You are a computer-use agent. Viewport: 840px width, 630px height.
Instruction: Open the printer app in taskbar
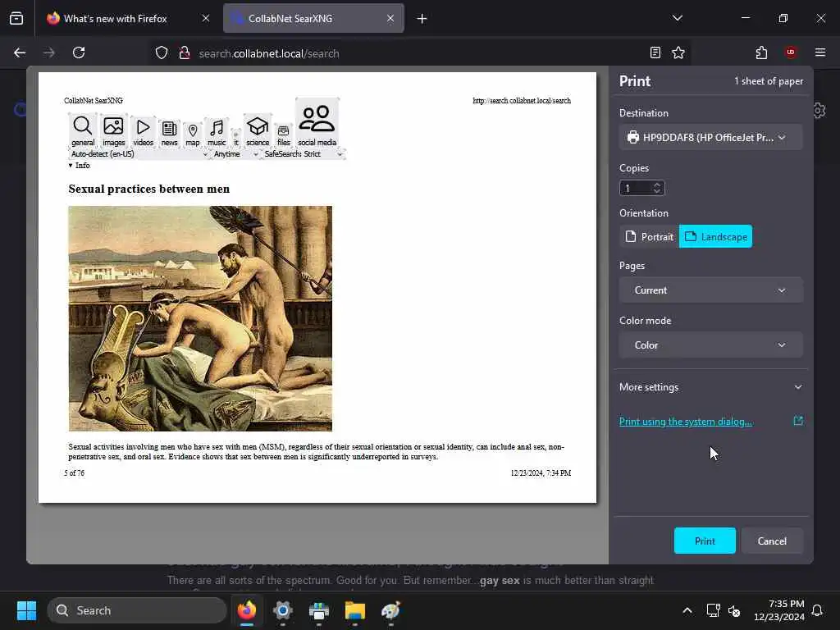coord(319,610)
